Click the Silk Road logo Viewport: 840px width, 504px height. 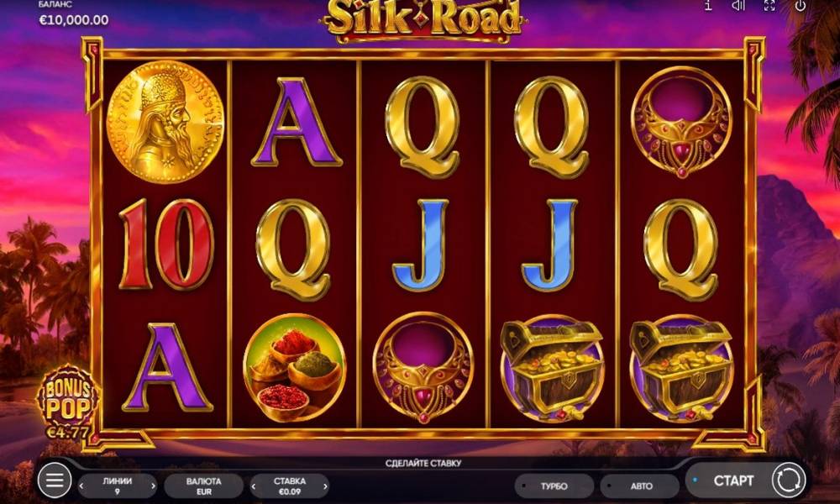coord(423,20)
